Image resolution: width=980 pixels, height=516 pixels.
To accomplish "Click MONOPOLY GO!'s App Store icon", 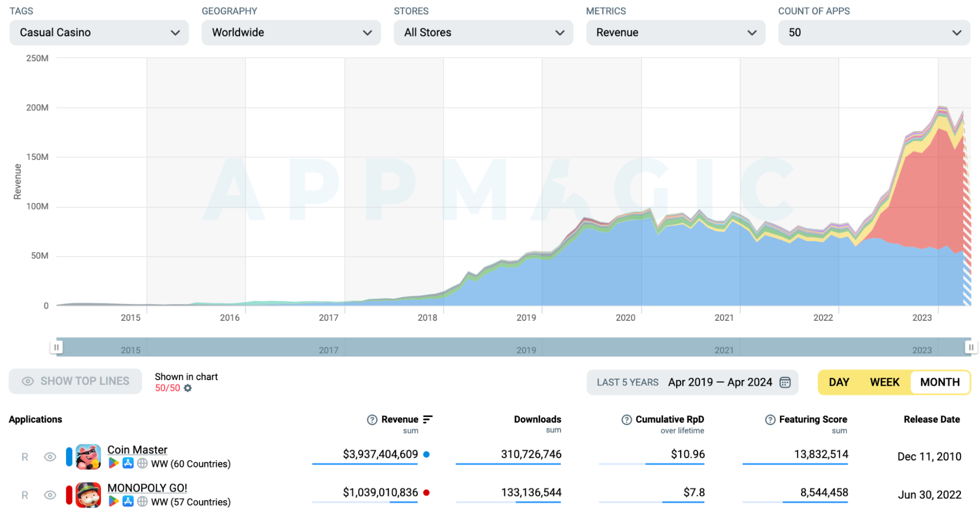I will pos(128,501).
